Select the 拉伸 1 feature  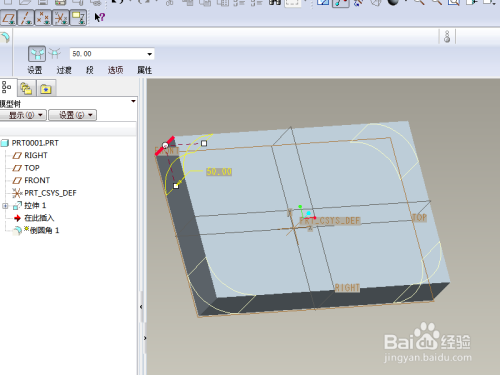(x=35, y=206)
